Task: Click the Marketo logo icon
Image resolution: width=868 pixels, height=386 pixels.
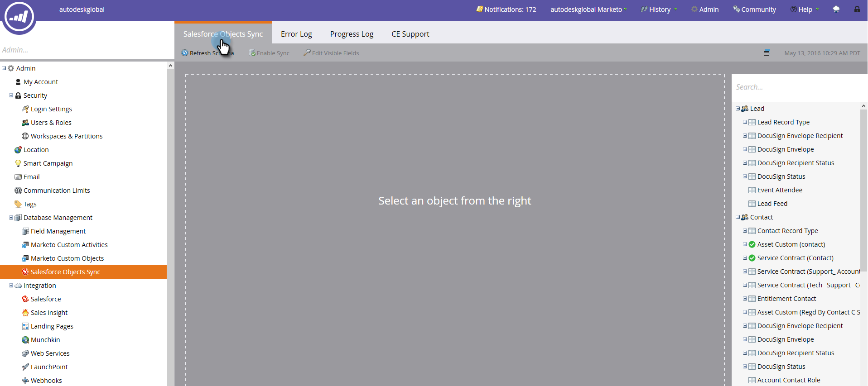Action: (x=19, y=17)
